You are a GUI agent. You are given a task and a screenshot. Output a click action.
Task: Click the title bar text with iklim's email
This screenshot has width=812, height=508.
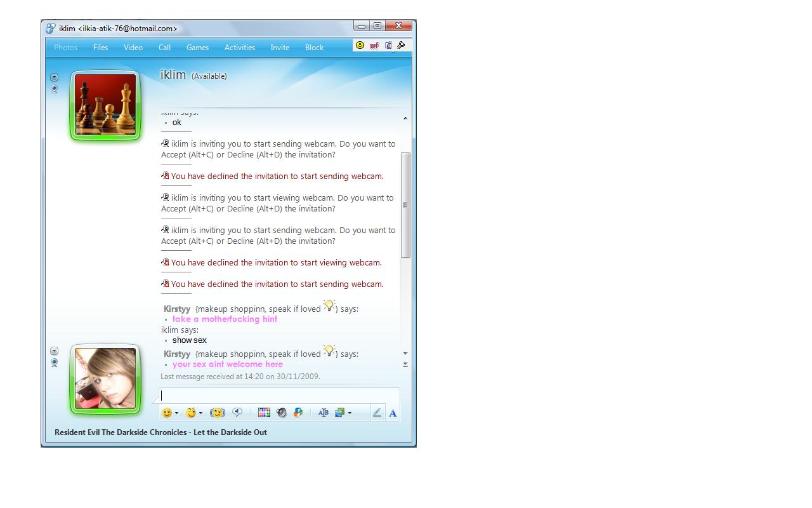coord(118,29)
